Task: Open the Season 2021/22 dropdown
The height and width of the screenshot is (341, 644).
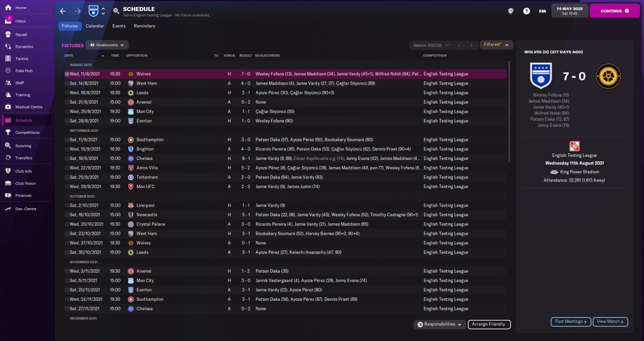Action: 431,45
